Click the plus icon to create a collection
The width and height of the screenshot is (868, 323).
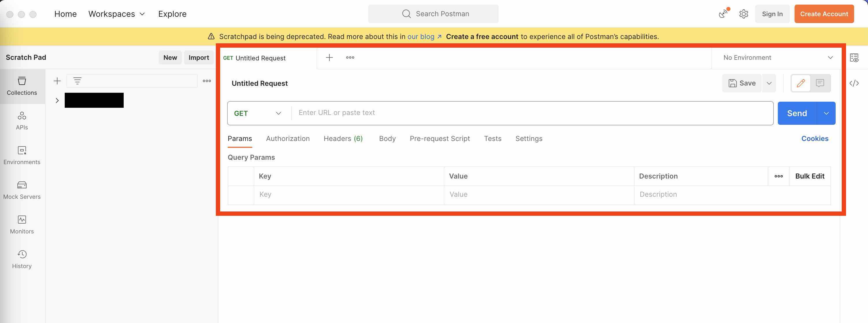point(57,81)
